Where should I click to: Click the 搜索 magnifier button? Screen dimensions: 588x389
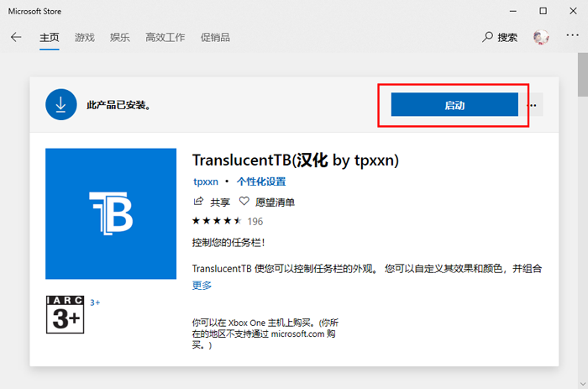(x=500, y=37)
